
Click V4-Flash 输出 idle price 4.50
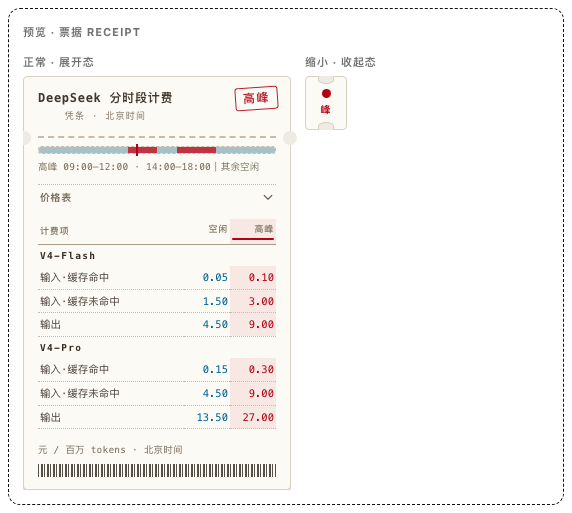click(x=215, y=324)
